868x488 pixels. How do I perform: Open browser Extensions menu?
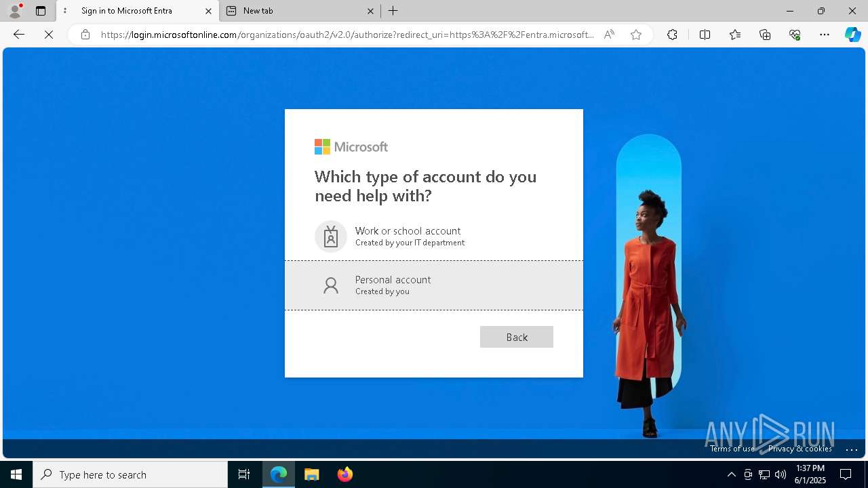click(672, 35)
